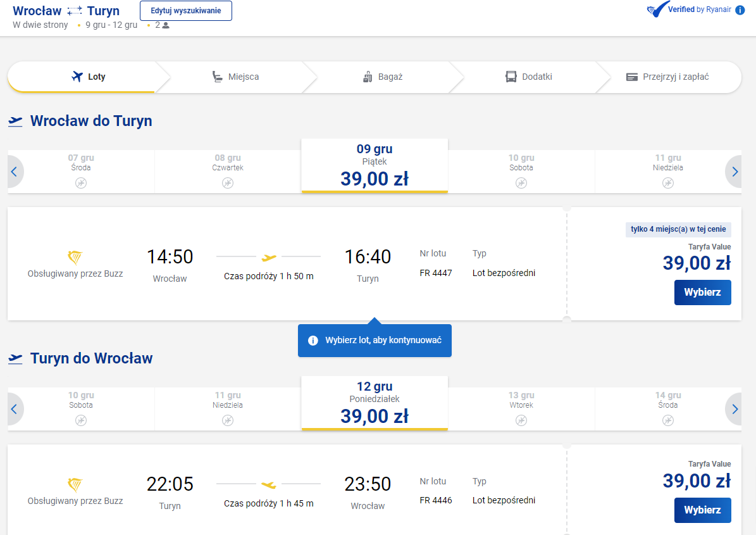Click the Verified by Ryanair checkmark logo
The width and height of the screenshot is (756, 535).
[657, 9]
